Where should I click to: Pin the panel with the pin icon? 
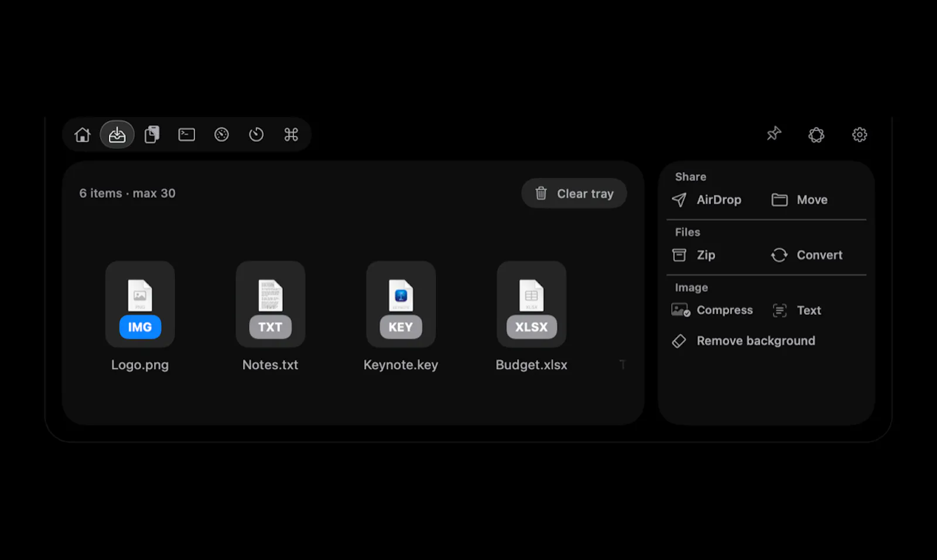[x=774, y=134]
